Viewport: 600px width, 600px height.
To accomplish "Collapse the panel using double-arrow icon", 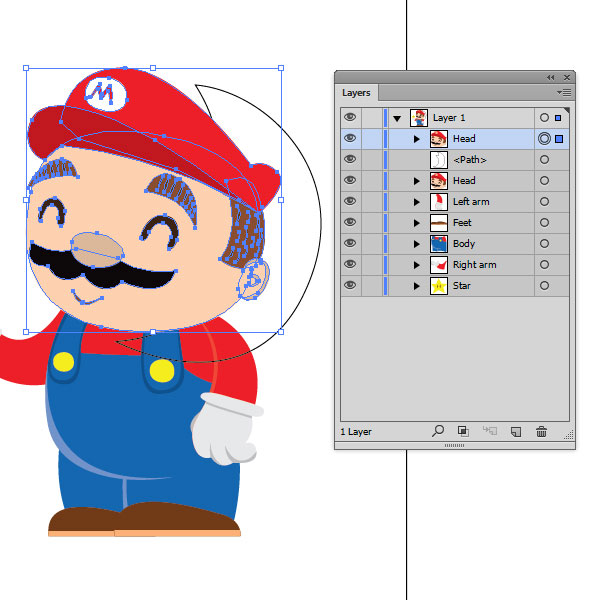I will (x=550, y=77).
